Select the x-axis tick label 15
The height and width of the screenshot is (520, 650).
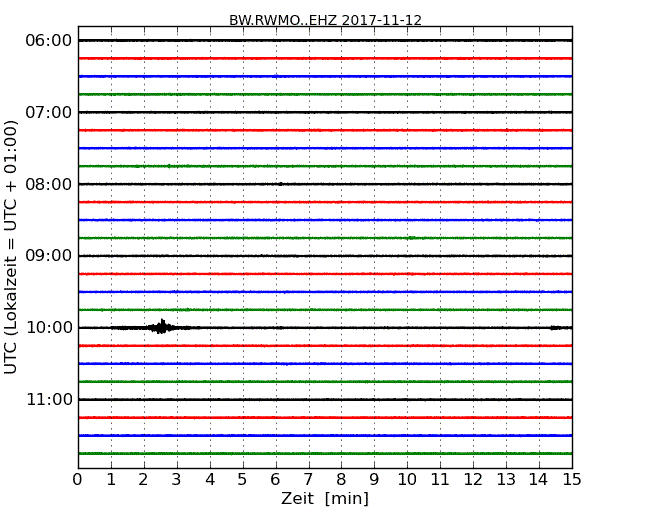[x=572, y=480]
